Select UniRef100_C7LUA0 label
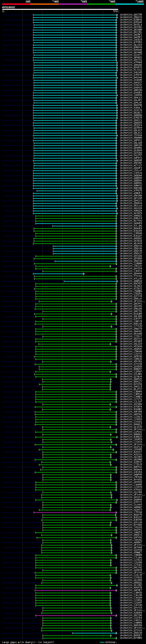 tap(131, 557)
